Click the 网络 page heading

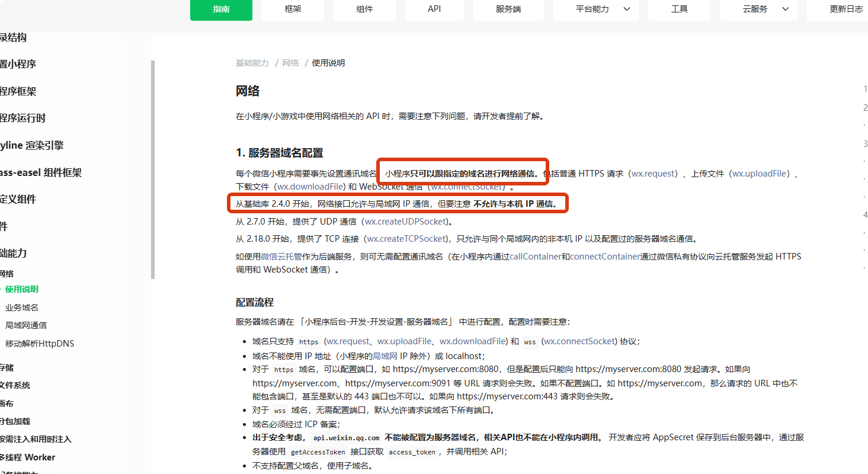click(248, 91)
